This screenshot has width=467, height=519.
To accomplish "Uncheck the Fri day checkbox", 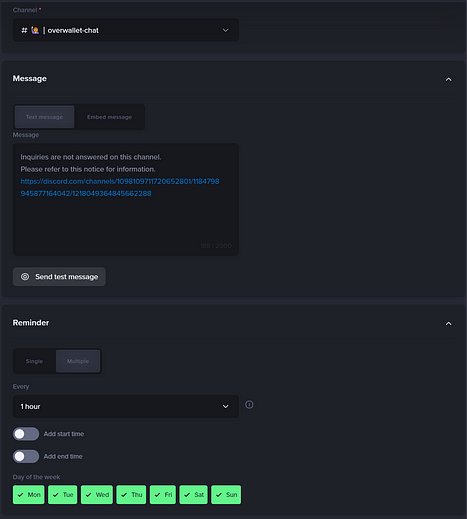I will pyautogui.click(x=163, y=495).
